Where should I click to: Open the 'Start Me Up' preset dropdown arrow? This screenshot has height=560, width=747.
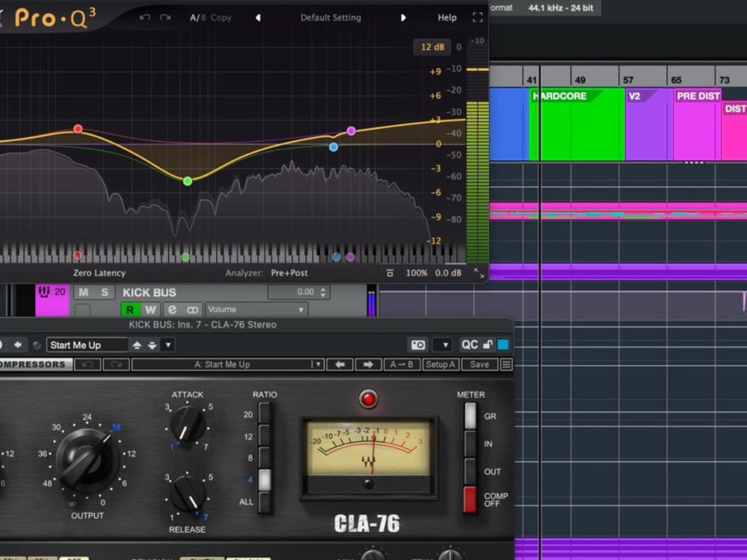point(167,345)
